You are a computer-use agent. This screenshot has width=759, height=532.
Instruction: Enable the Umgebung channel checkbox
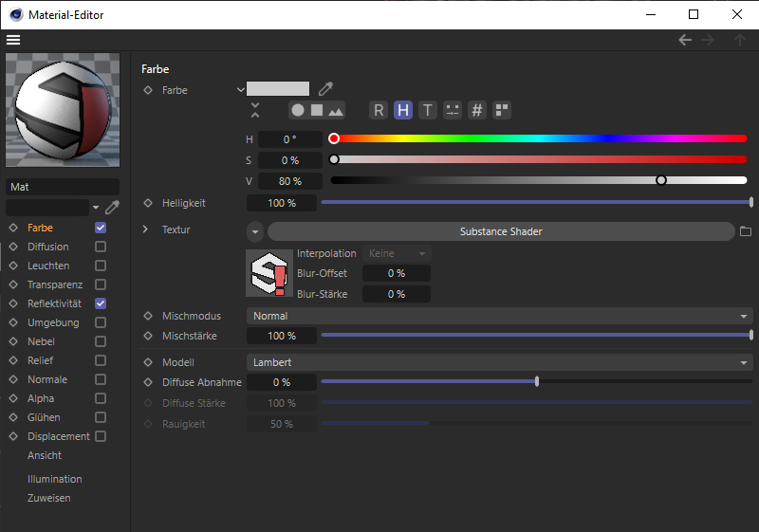pyautogui.click(x=101, y=322)
